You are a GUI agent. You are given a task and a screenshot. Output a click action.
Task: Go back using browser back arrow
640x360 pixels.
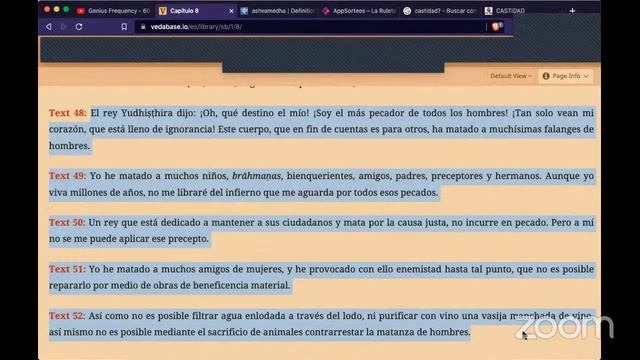49,27
